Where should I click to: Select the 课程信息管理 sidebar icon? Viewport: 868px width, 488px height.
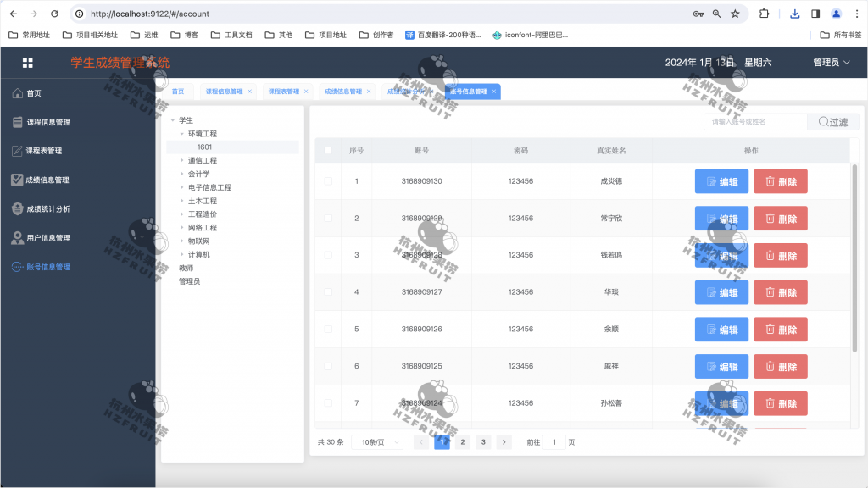(17, 122)
